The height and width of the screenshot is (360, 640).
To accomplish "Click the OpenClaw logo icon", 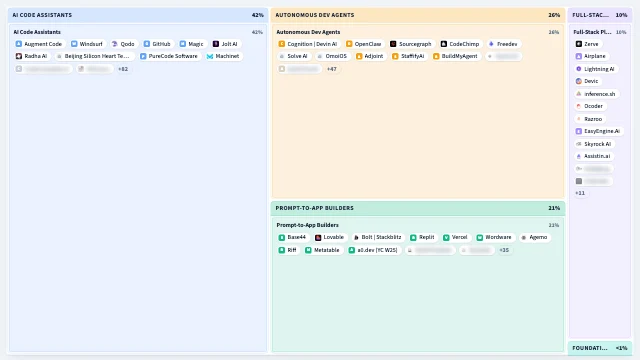I will (x=349, y=44).
